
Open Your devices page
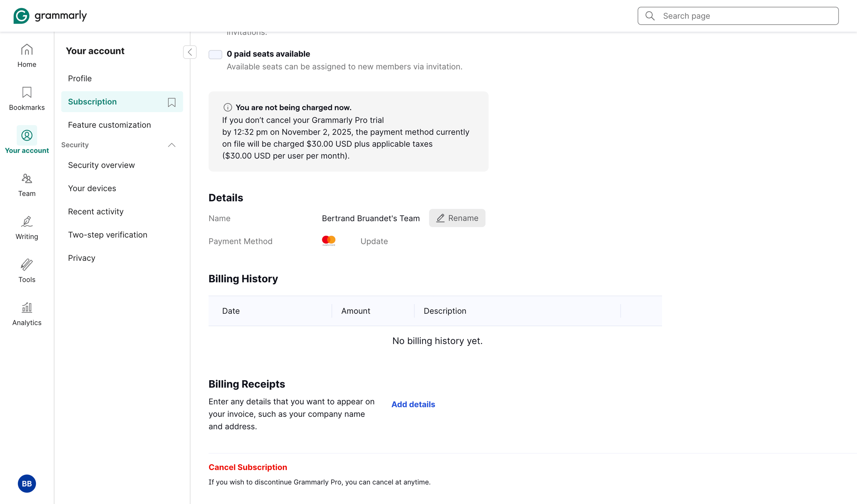92,188
